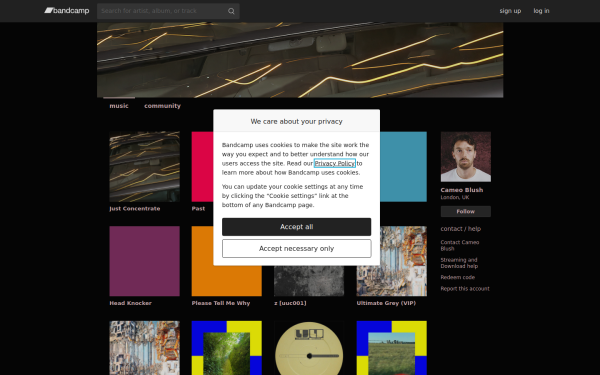Open the Contact Cameo Blush link
The image size is (600, 375).
(x=460, y=245)
